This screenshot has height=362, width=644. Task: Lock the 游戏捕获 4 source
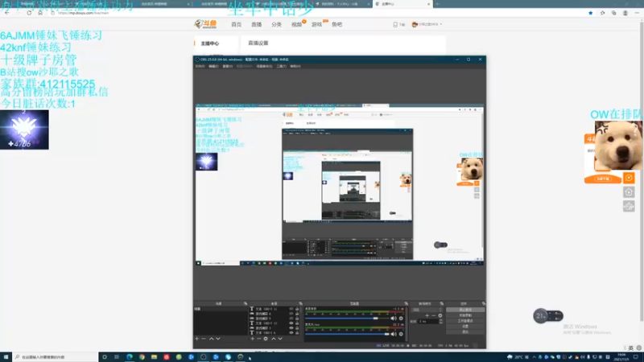pos(297,314)
